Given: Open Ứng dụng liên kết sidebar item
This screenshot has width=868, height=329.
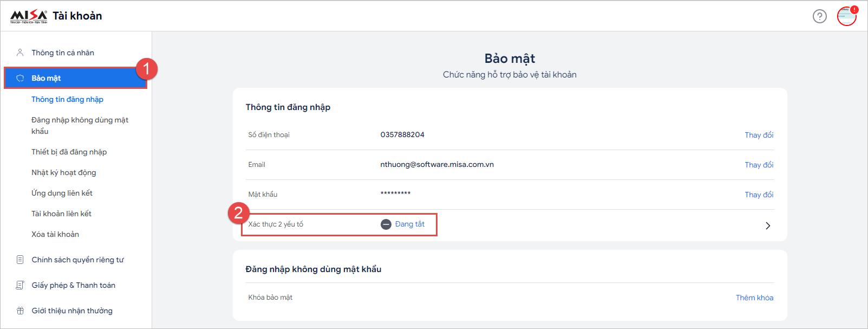Looking at the screenshot, I should [x=62, y=193].
